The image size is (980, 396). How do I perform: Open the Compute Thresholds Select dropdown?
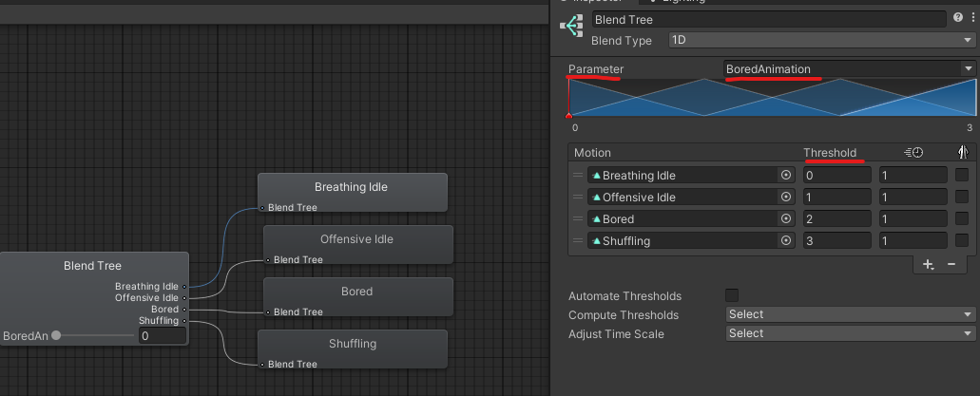coord(851,314)
